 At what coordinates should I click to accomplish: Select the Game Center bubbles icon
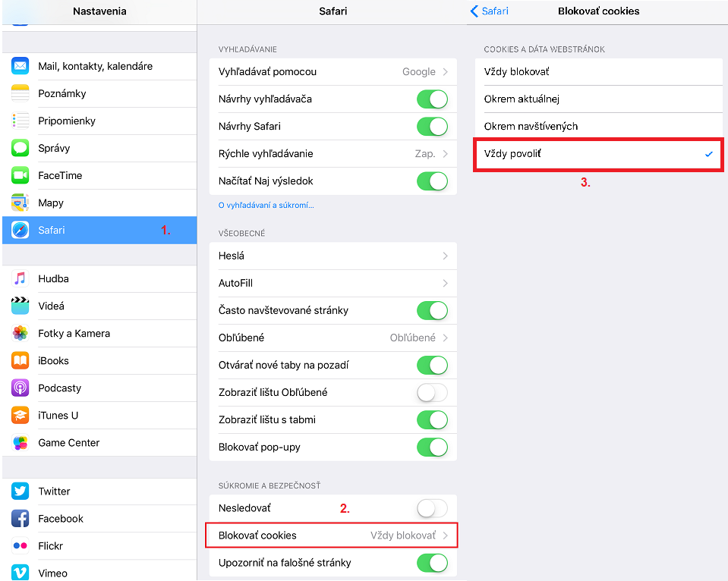pyautogui.click(x=20, y=443)
